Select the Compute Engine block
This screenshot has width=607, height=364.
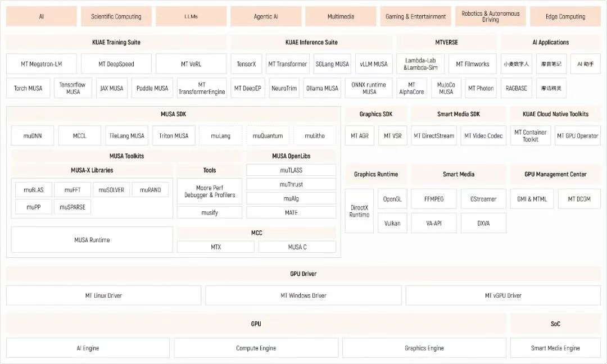tap(256, 348)
